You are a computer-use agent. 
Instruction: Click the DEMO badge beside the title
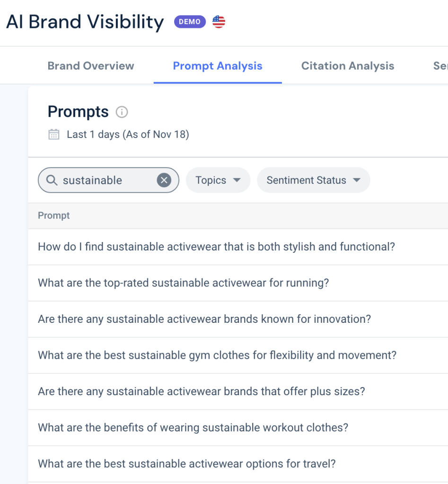click(x=190, y=21)
